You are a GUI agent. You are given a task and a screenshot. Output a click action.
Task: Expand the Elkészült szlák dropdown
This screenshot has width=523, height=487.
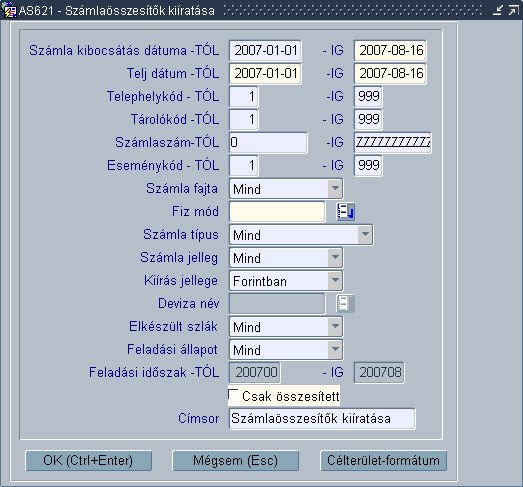coord(335,327)
